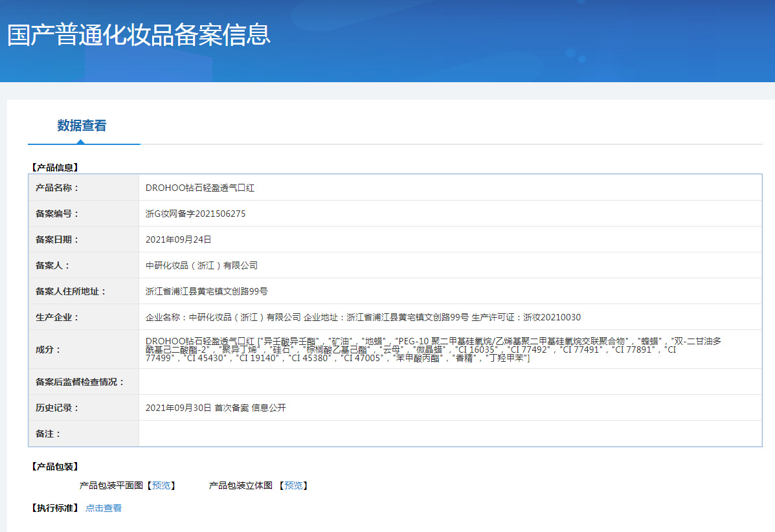Screen dimensions: 775x532
Task: Click the 国产普通化妆品备案信息 page title
Action: coord(139,35)
